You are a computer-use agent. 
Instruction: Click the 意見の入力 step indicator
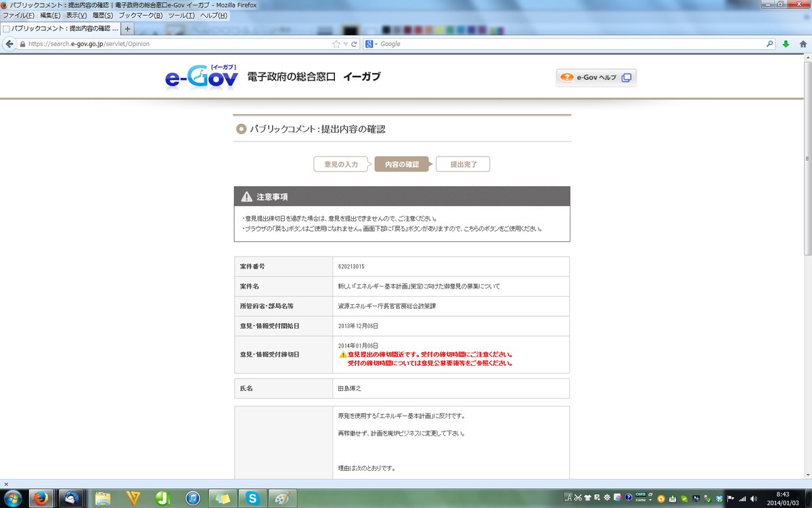tap(340, 164)
